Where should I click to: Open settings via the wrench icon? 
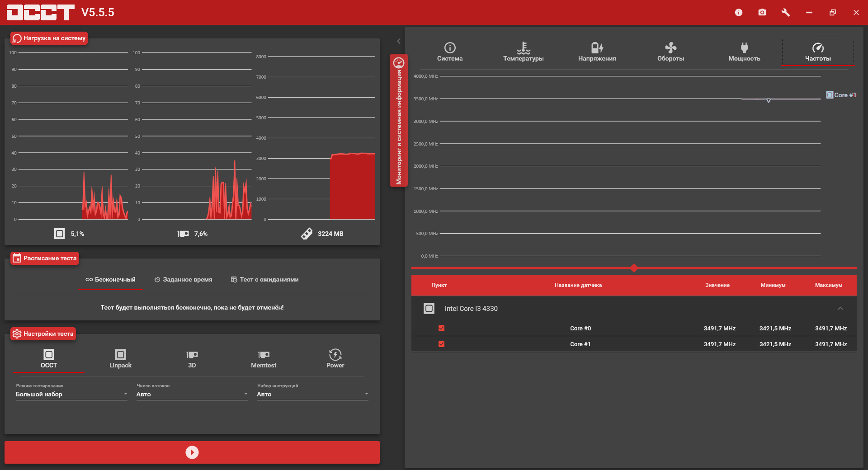786,13
